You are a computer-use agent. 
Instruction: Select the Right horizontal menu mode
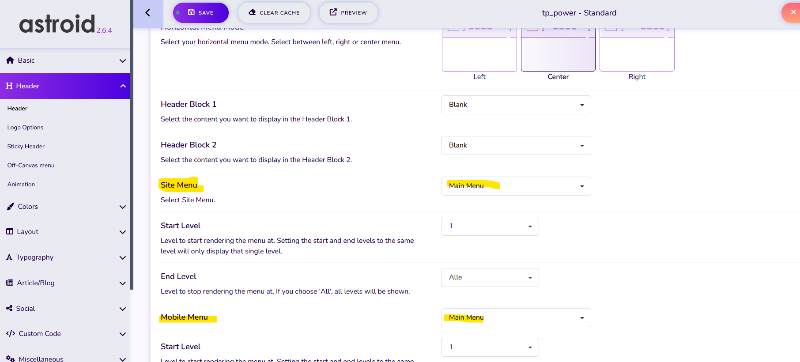[637, 49]
